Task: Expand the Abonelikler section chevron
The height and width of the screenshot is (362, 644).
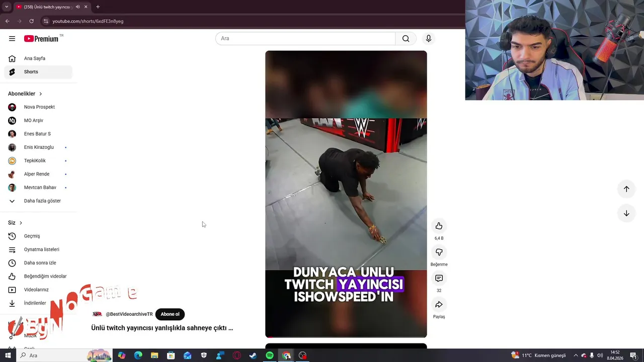Action: (x=41, y=94)
